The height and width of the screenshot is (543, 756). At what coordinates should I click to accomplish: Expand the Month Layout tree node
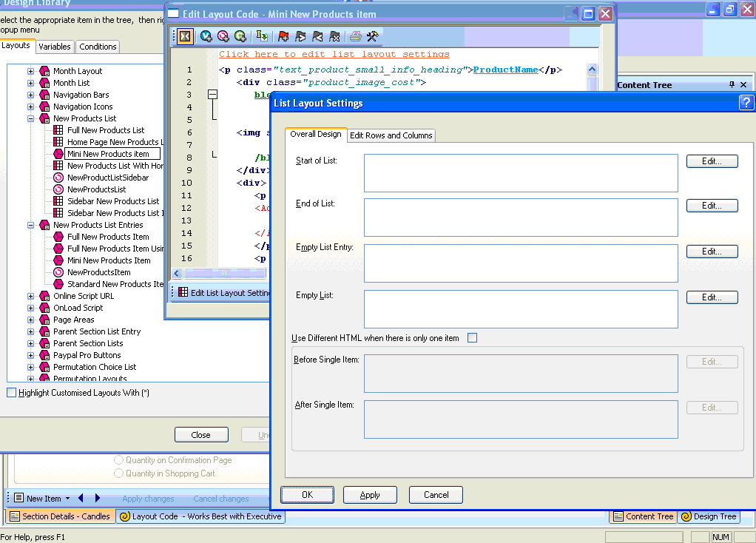pos(31,71)
